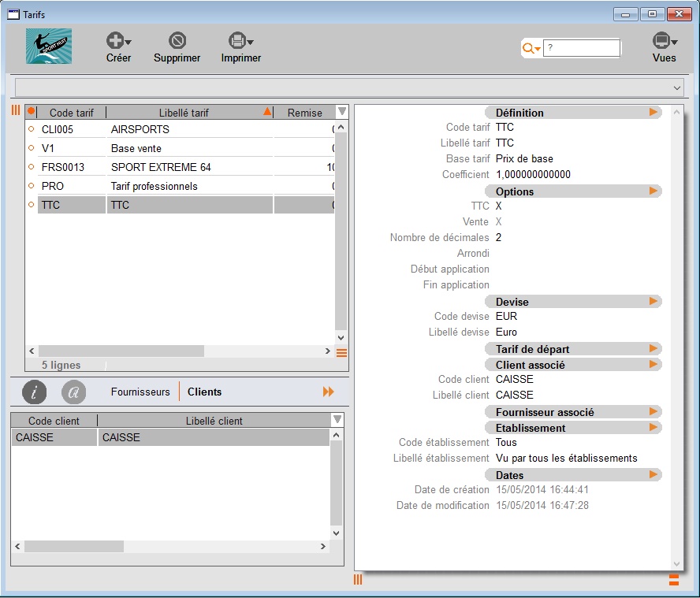This screenshot has width=700, height=598.
Task: Click the Supprimer delete icon
Action: pos(177,41)
